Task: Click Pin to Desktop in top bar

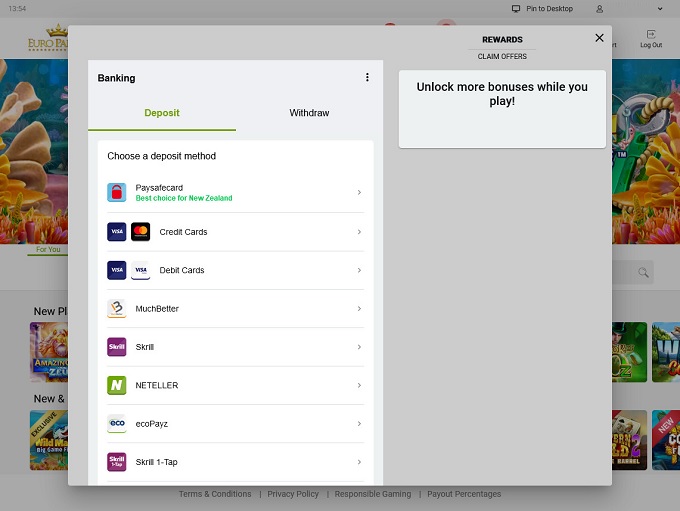Action: tap(542, 8)
